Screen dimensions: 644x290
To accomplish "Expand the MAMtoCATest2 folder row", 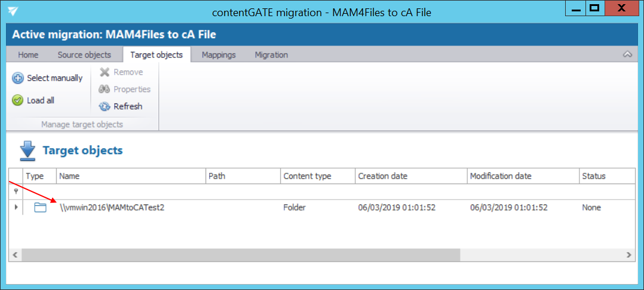I will click(16, 207).
